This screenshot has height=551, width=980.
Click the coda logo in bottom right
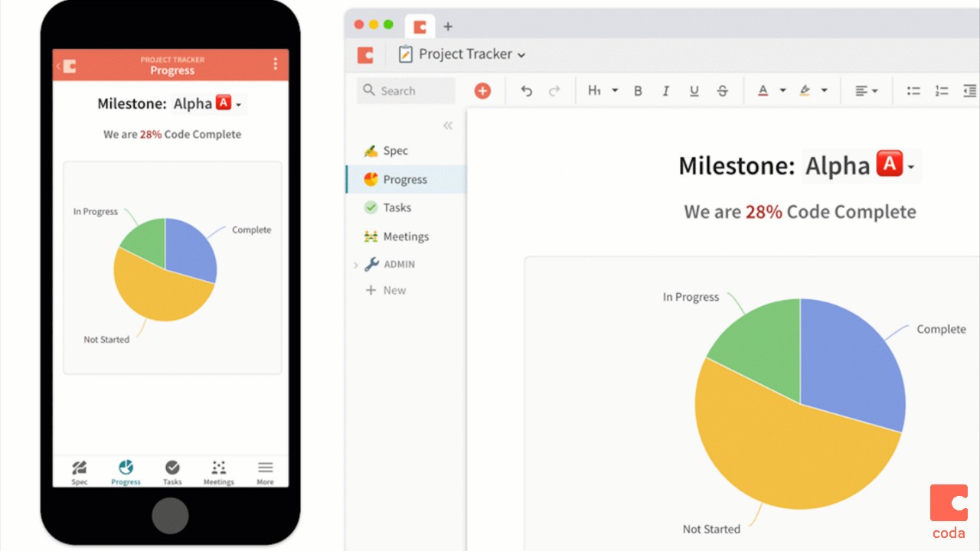[x=949, y=504]
